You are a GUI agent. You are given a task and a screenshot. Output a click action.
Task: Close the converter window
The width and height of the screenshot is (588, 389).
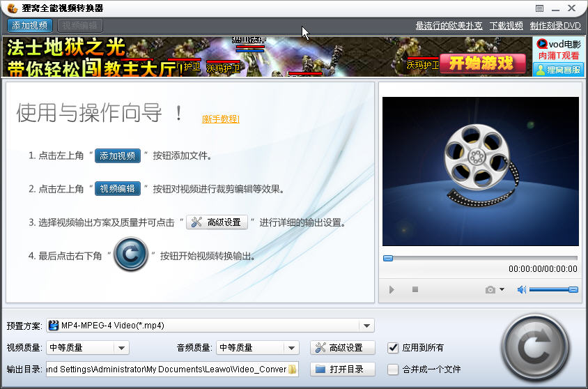pyautogui.click(x=572, y=8)
